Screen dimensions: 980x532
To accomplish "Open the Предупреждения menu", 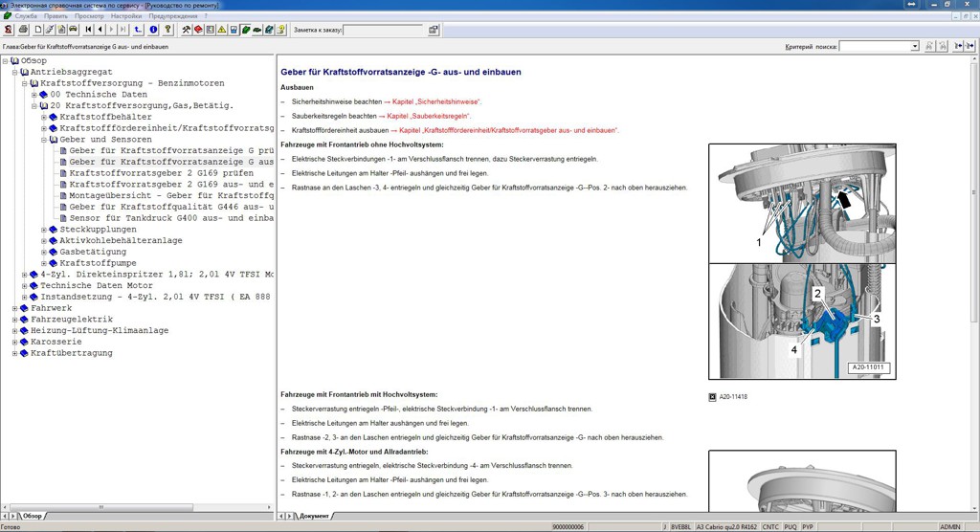I will [172, 15].
